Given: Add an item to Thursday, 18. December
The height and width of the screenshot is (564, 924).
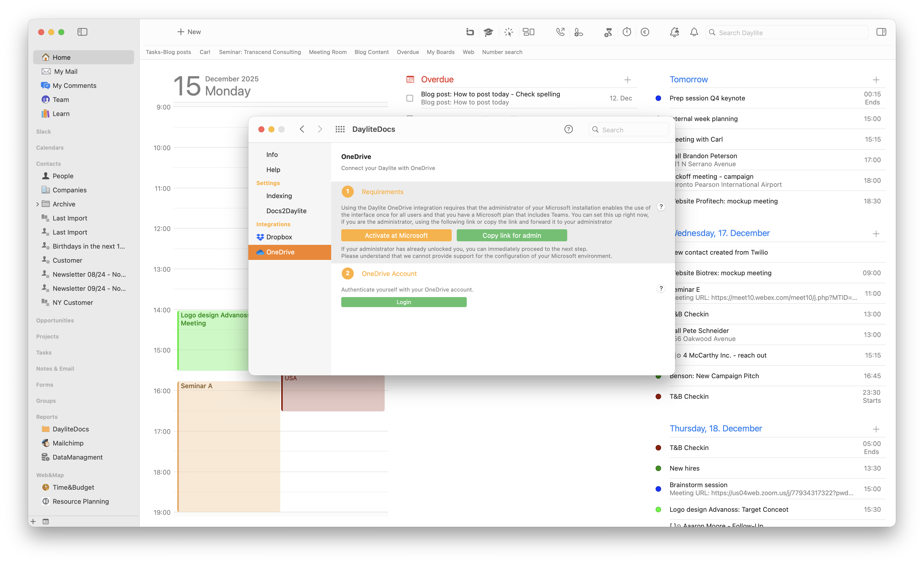Looking at the screenshot, I should (876, 429).
